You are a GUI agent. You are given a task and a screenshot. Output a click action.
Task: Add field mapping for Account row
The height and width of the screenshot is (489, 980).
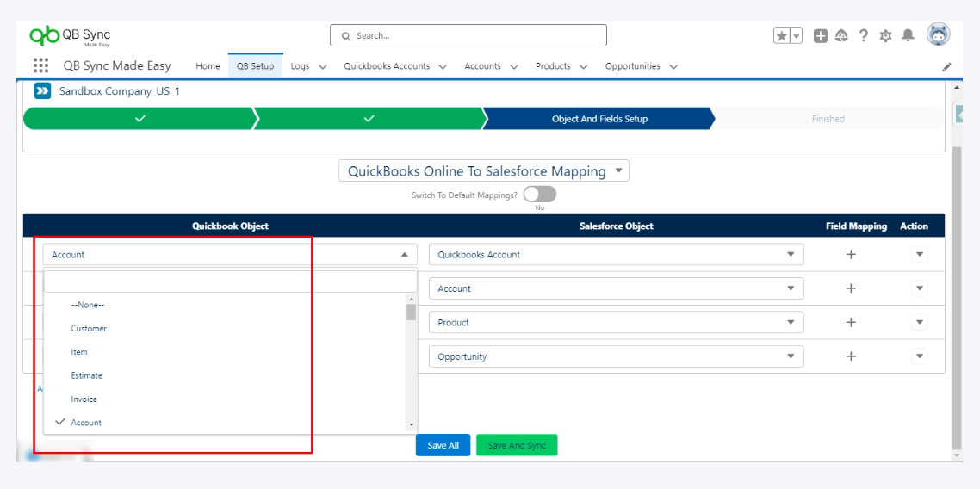(x=851, y=288)
